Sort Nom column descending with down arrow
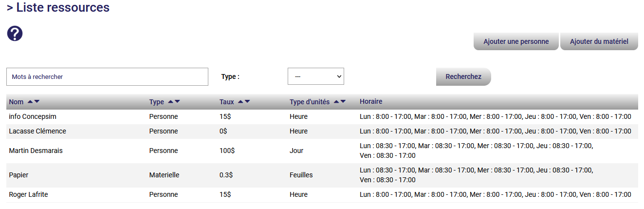 [37, 102]
